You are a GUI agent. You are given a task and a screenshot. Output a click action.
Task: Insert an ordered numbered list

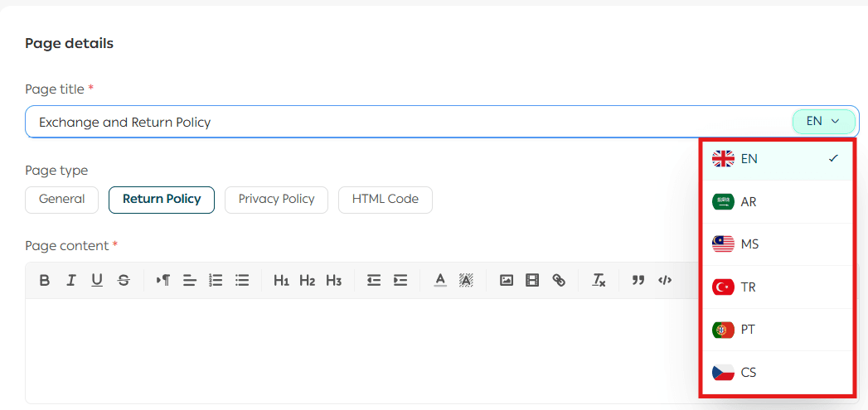point(216,281)
